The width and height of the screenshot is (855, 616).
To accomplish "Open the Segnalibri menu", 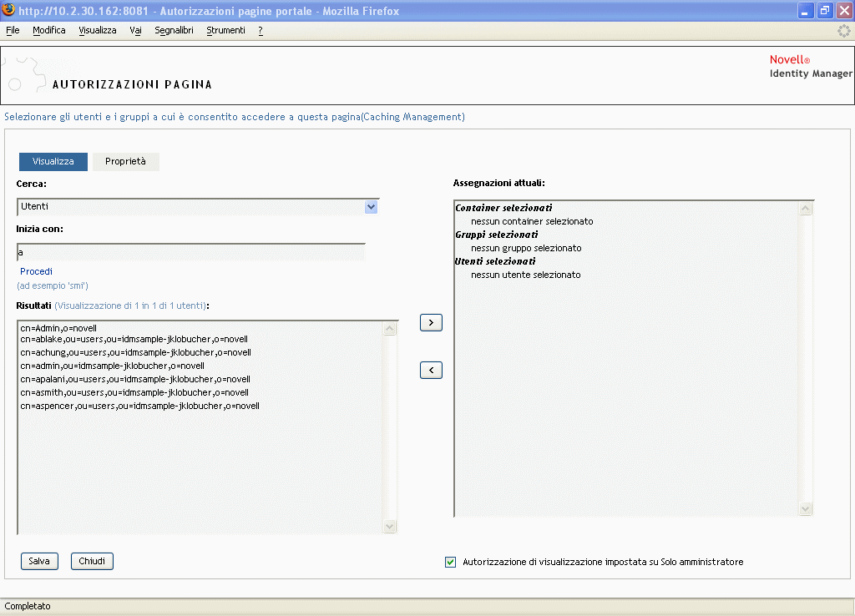I will click(174, 31).
